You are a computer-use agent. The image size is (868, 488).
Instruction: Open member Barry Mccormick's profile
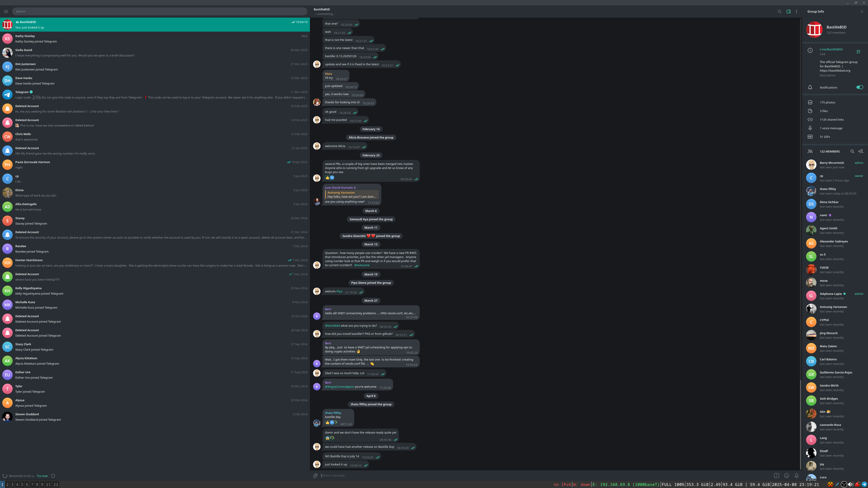(x=835, y=165)
